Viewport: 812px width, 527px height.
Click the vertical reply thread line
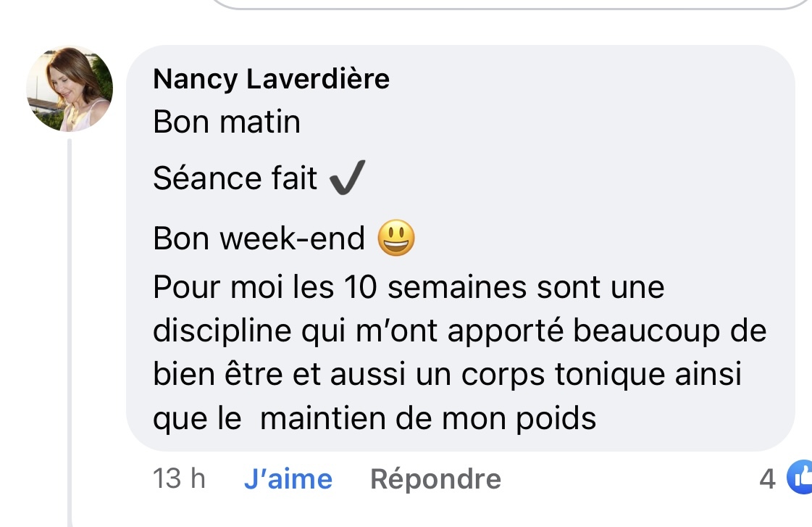(x=70, y=326)
